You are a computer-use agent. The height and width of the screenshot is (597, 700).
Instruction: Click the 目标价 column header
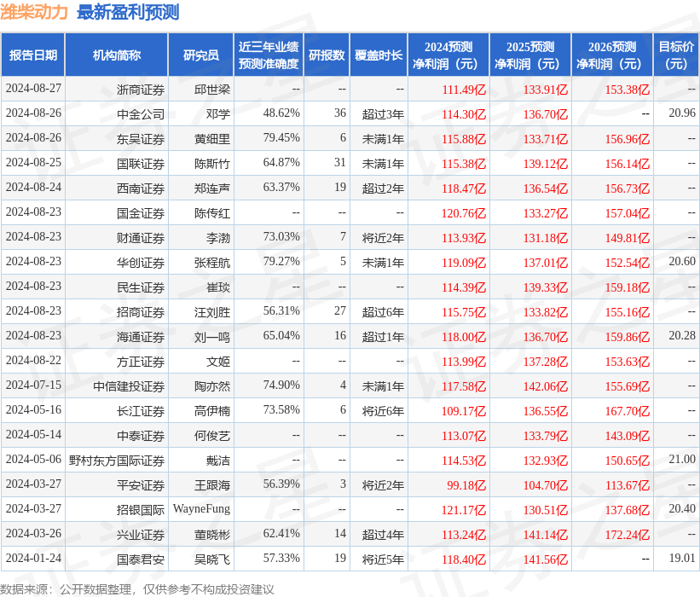(676, 55)
